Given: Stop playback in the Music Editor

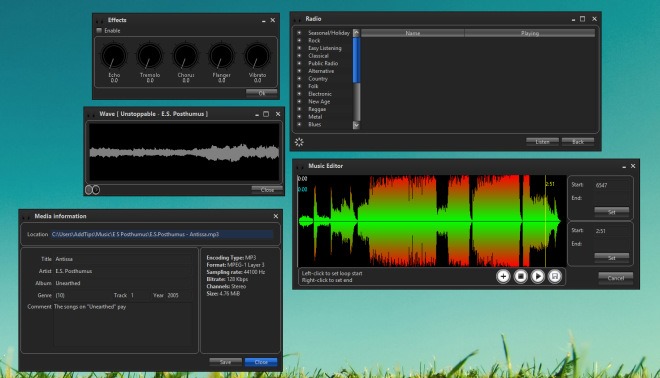Looking at the screenshot, I should pos(521,276).
